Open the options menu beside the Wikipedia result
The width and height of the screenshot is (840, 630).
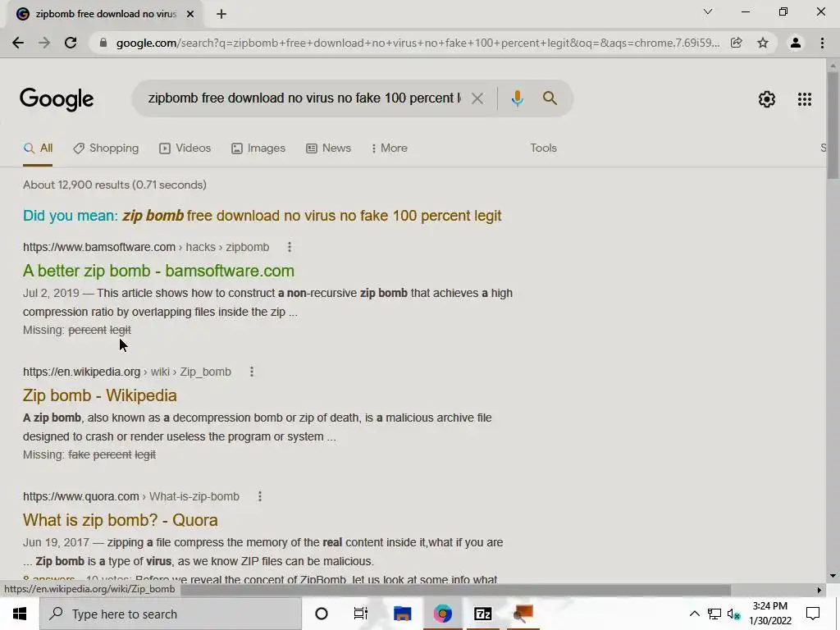pos(252,372)
